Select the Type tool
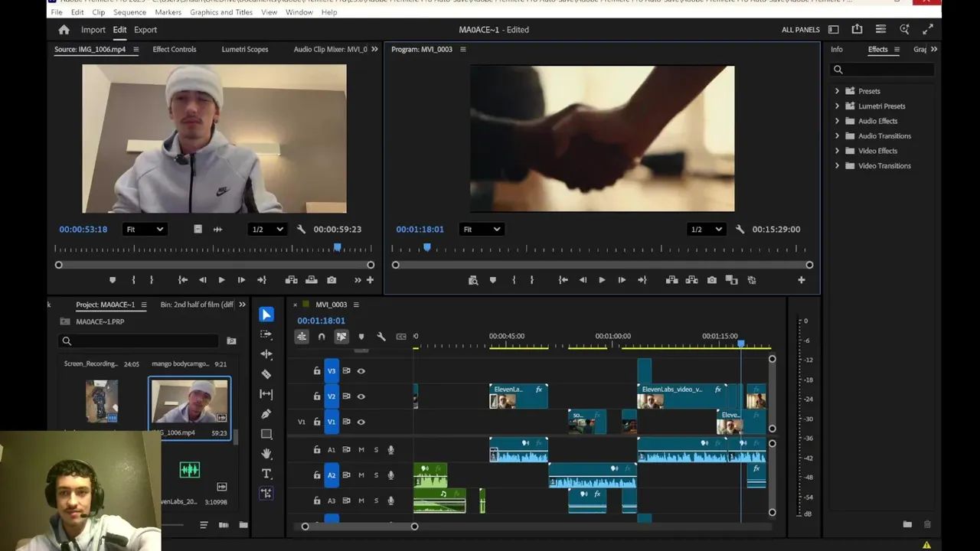 point(266,474)
